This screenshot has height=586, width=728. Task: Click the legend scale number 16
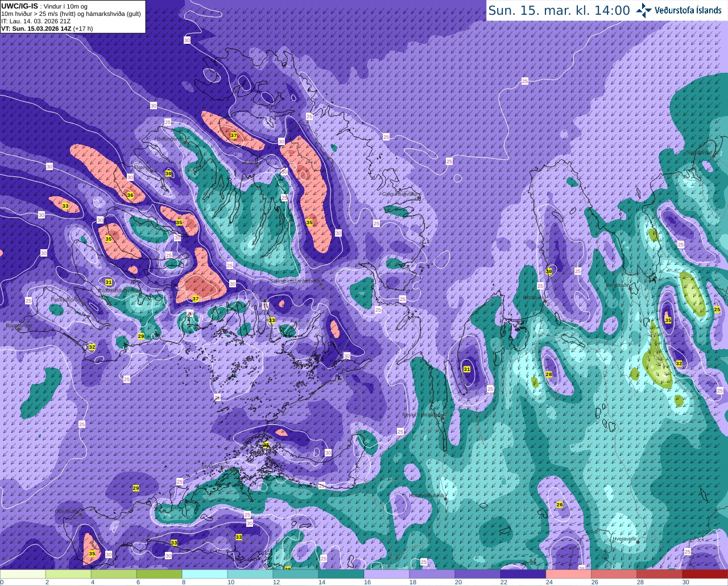(x=367, y=582)
